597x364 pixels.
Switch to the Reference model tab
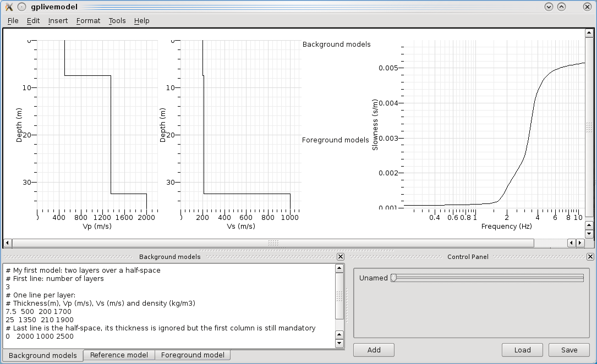coord(119,355)
